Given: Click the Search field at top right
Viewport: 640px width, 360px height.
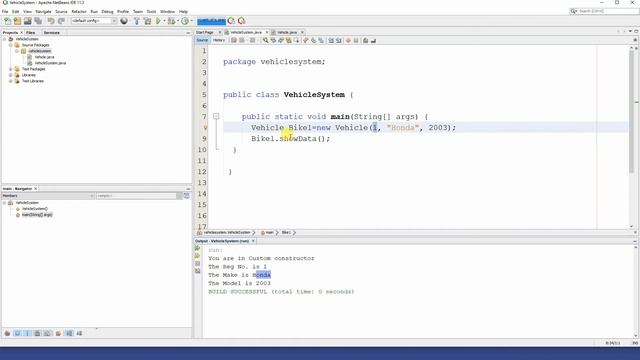Looking at the screenshot, I should pos(604,11).
